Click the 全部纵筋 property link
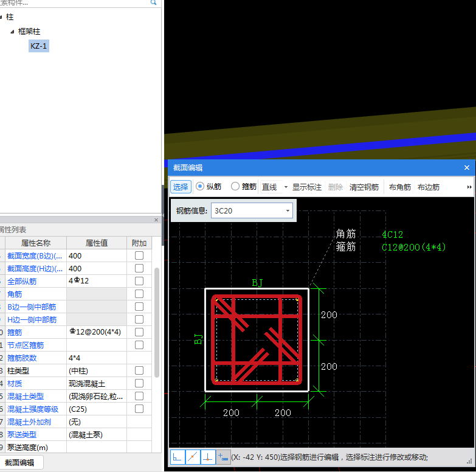Image resolution: width=476 pixels, height=472 pixels. click(x=22, y=282)
